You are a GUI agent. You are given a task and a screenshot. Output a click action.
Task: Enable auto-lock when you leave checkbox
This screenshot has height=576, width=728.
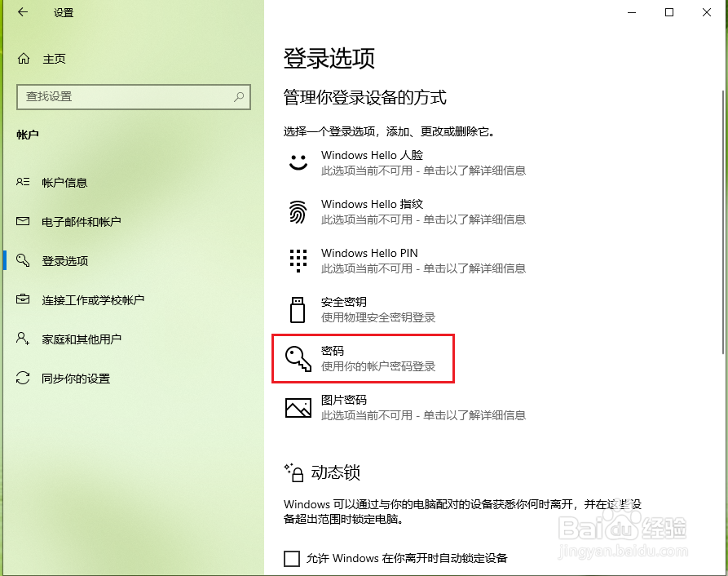click(291, 558)
